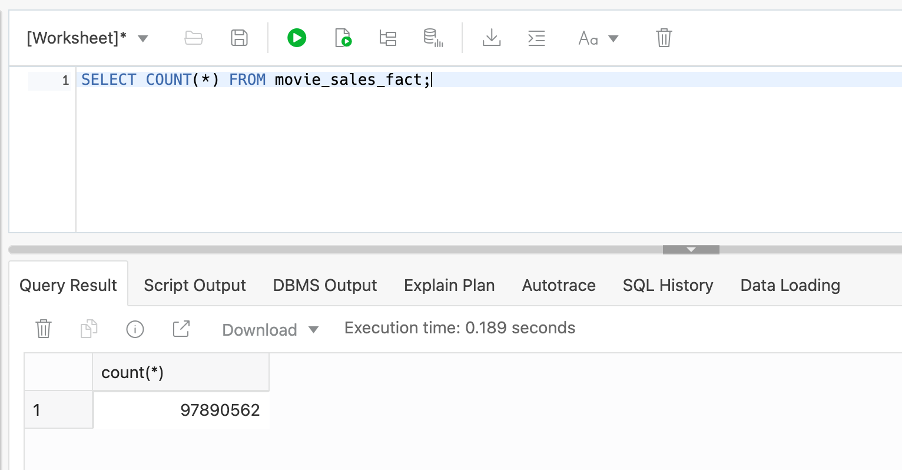902x470 pixels.
Task: Expand the Worksheet dropdown arrow
Action: 142,39
